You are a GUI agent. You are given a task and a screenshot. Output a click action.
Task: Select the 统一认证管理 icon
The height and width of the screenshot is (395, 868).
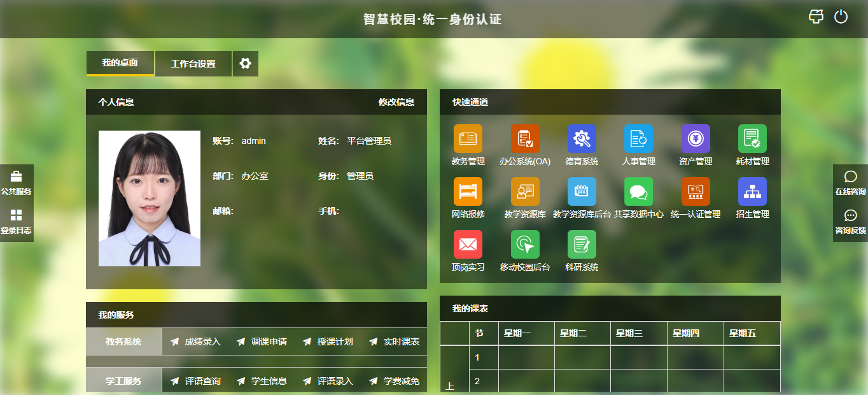click(694, 191)
